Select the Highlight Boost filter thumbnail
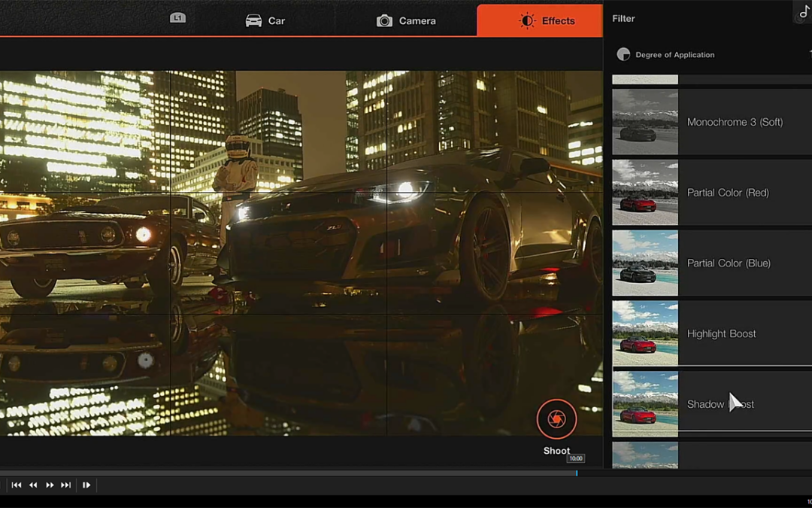The image size is (812, 508). [645, 333]
